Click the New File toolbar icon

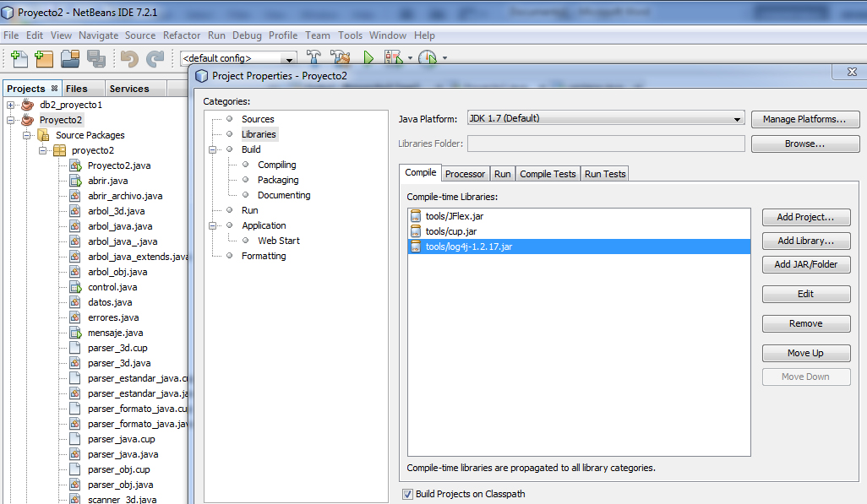(x=18, y=58)
